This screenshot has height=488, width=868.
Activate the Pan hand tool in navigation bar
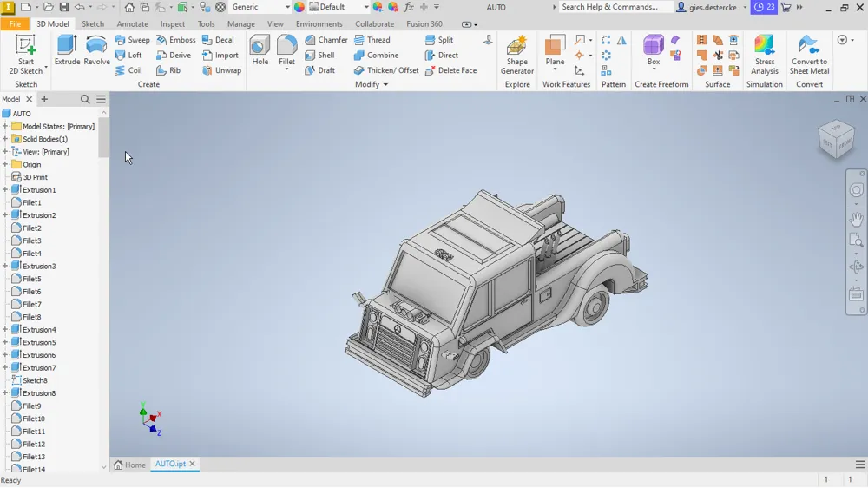pyautogui.click(x=856, y=219)
